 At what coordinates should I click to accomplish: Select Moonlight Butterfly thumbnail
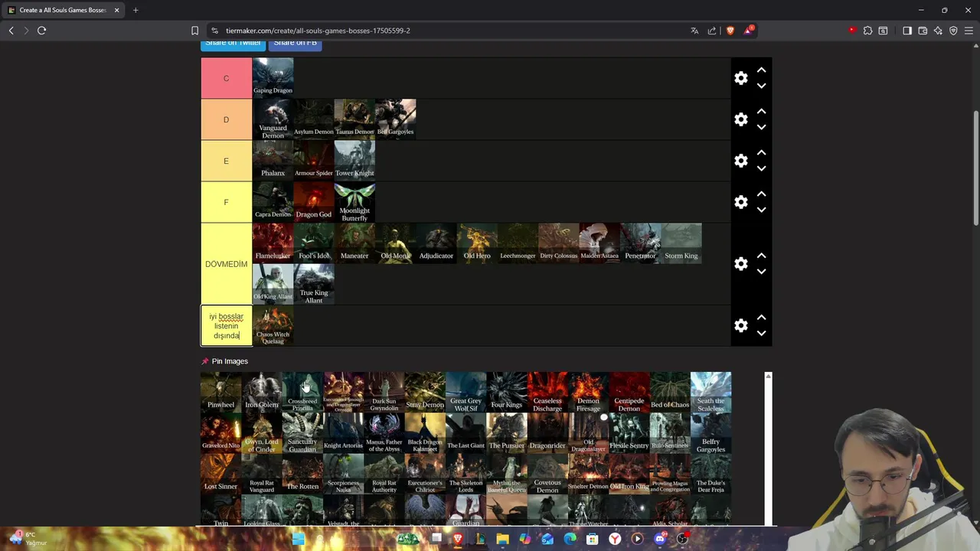(x=354, y=202)
